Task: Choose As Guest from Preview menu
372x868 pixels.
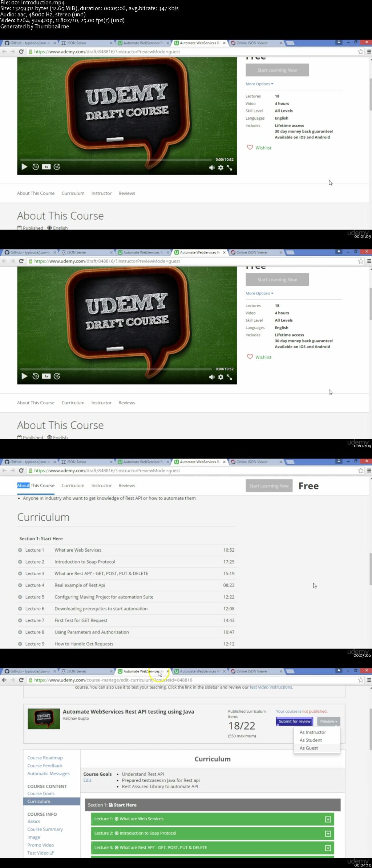Action: click(309, 748)
